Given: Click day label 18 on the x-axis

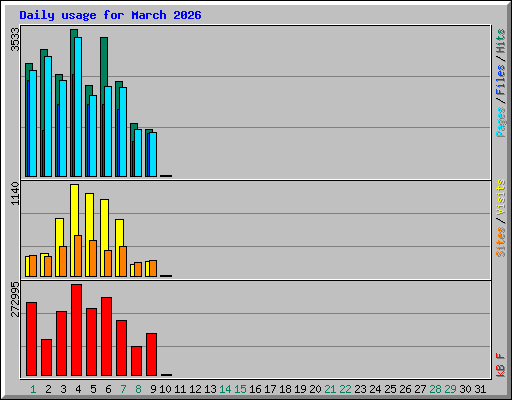Looking at the screenshot, I should 285,389.
